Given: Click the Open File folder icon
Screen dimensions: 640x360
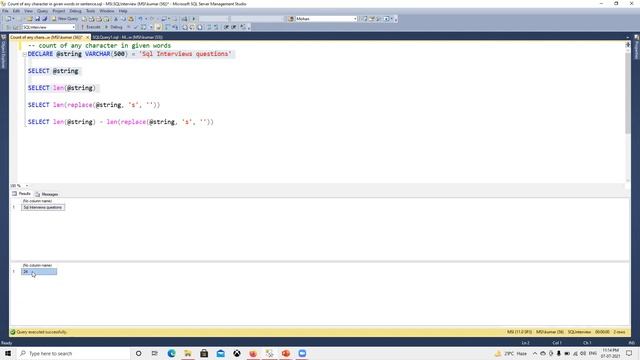Looking at the screenshot, I should click(x=29, y=19).
